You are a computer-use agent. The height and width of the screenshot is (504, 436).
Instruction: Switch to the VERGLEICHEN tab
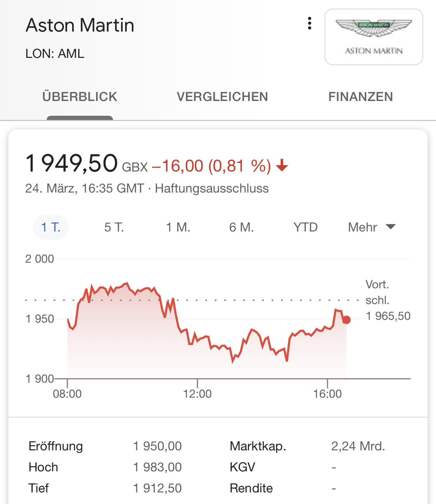[222, 97]
